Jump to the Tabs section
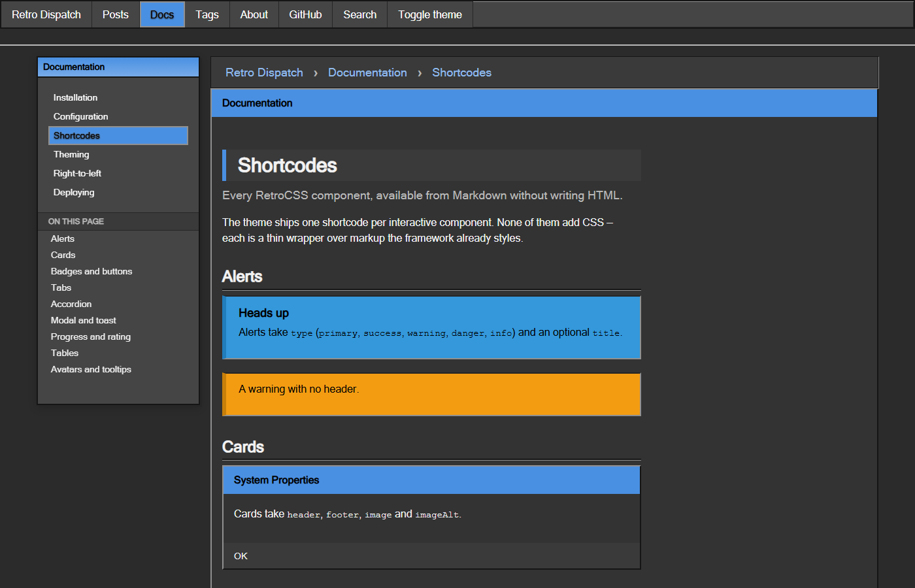915x588 pixels. click(x=61, y=287)
